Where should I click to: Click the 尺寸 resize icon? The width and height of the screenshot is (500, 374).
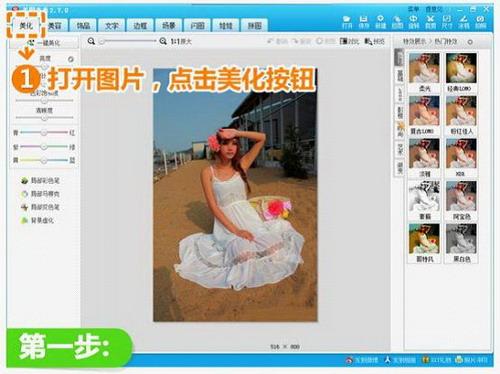pos(447,22)
